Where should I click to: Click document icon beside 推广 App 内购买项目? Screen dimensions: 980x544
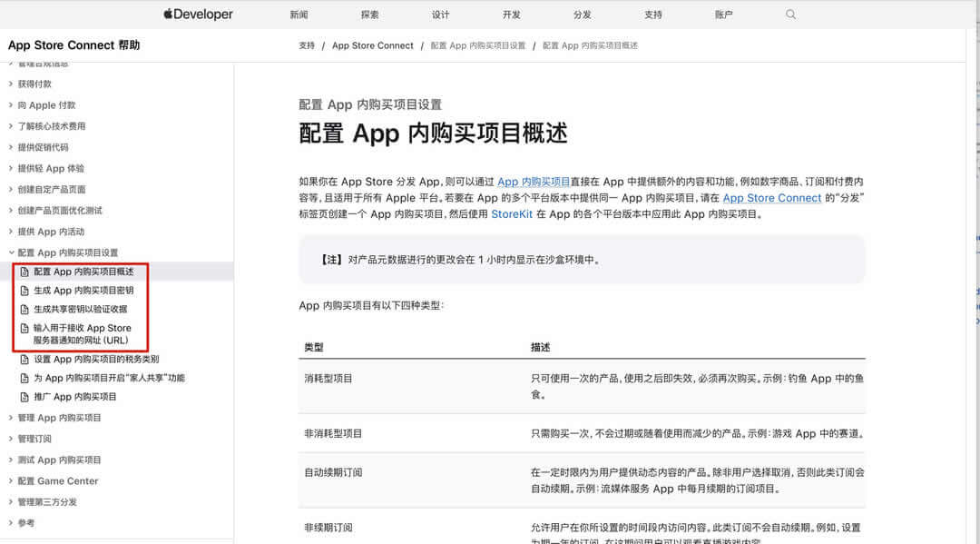[24, 397]
